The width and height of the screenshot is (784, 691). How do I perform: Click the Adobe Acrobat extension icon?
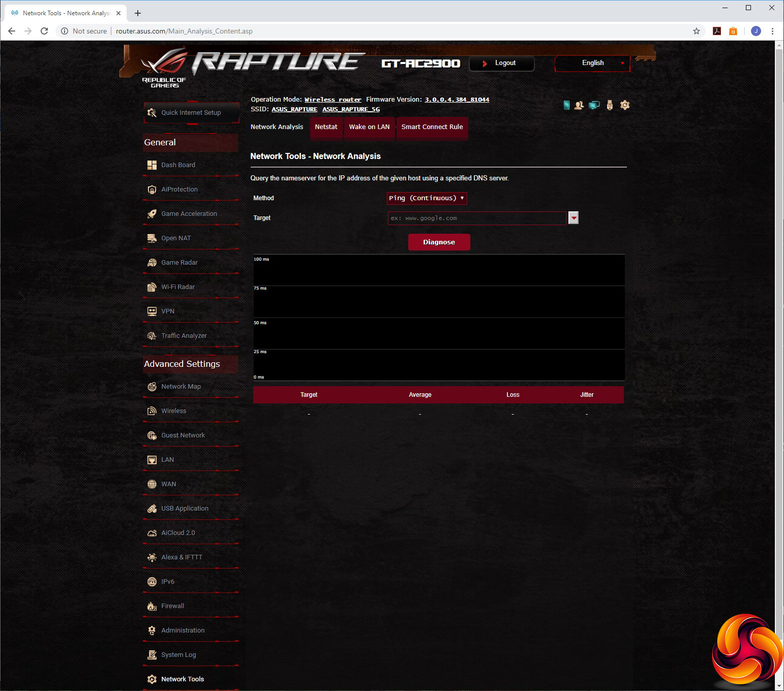717,31
